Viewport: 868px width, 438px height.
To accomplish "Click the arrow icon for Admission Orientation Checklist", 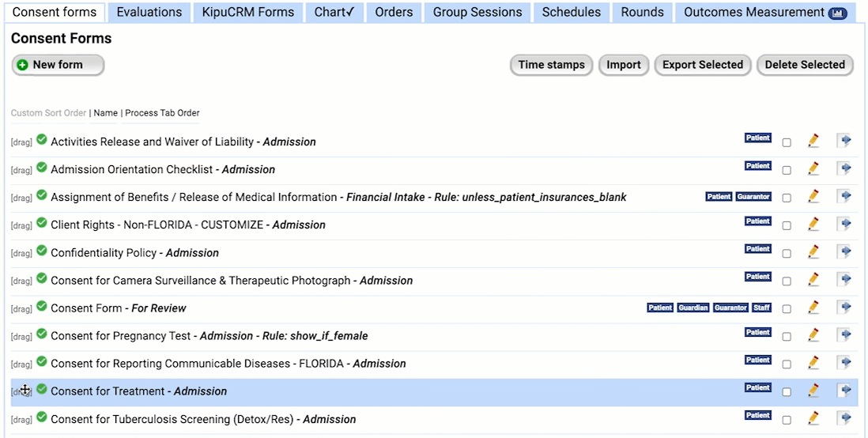I will coord(844,169).
